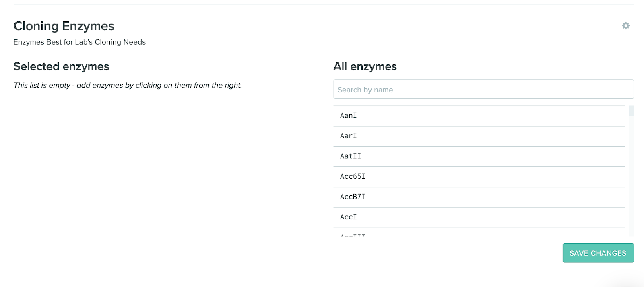Select AatII in the All enzymes list

[479, 156]
